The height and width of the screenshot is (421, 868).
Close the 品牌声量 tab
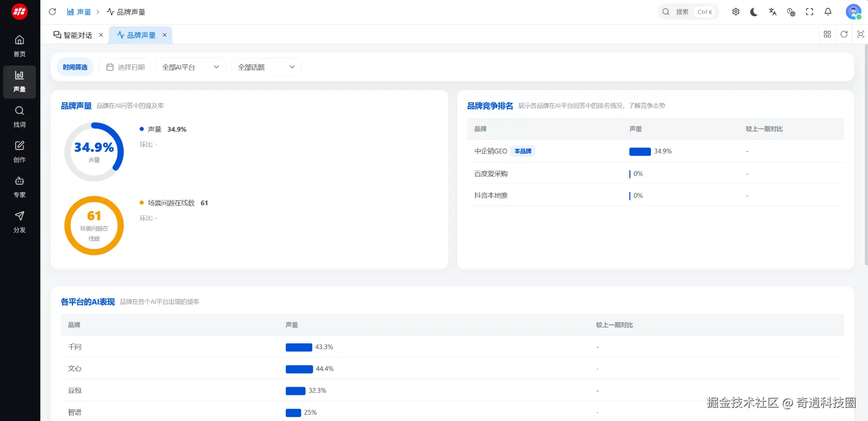coord(165,35)
